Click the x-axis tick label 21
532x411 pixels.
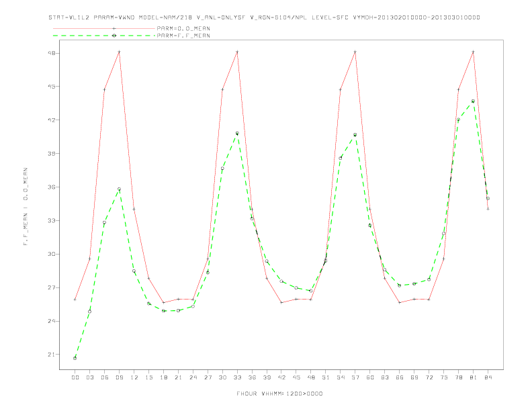click(178, 377)
